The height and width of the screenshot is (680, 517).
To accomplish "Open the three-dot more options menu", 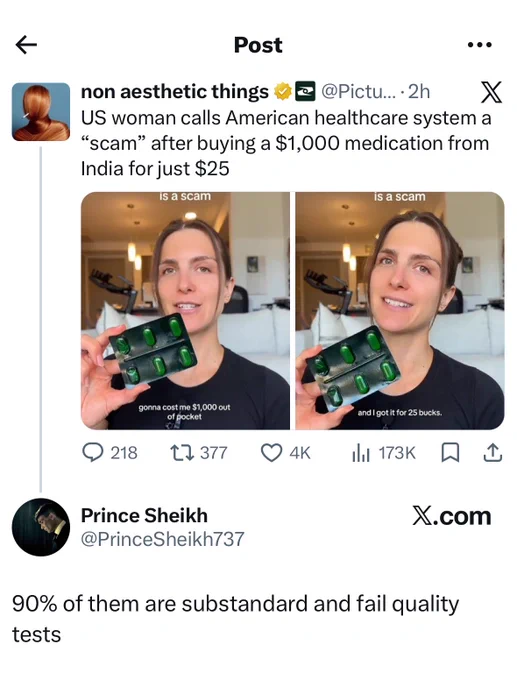I will pos(480,44).
